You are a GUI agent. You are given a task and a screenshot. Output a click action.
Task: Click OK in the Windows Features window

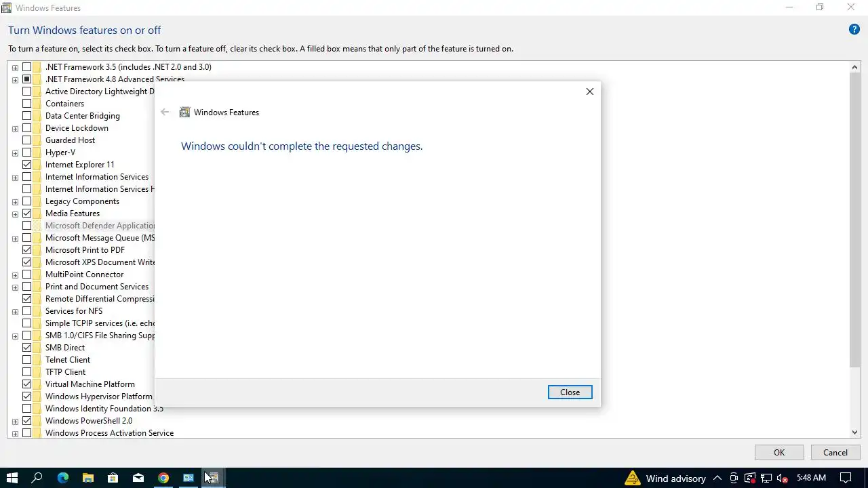tap(779, 453)
